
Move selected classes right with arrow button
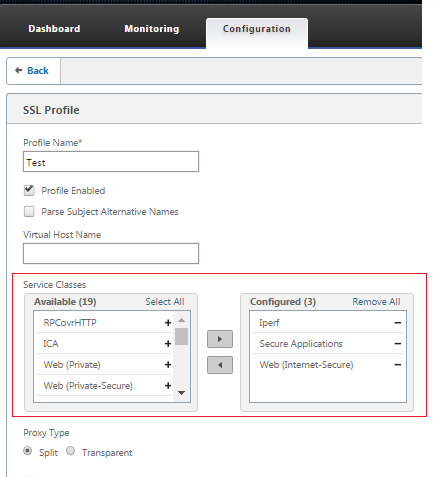(x=220, y=339)
